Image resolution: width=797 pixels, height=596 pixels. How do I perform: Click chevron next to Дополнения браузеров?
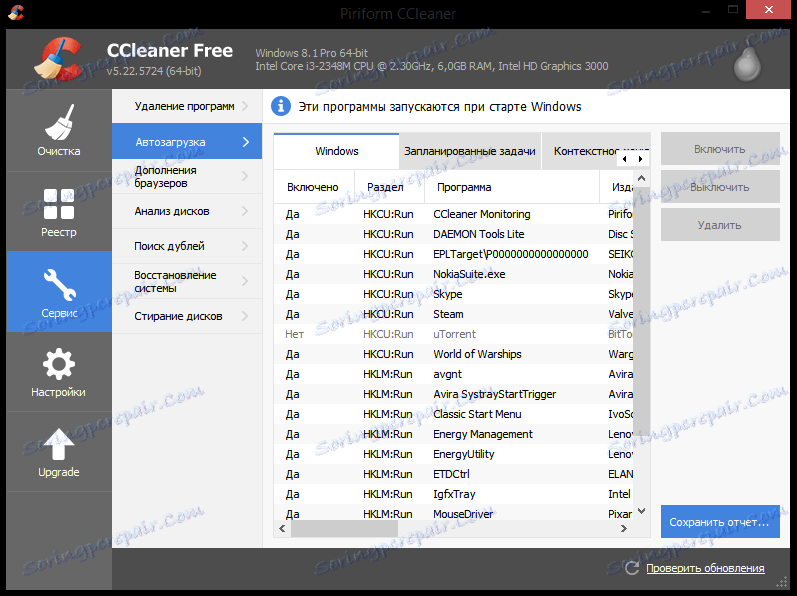point(246,176)
